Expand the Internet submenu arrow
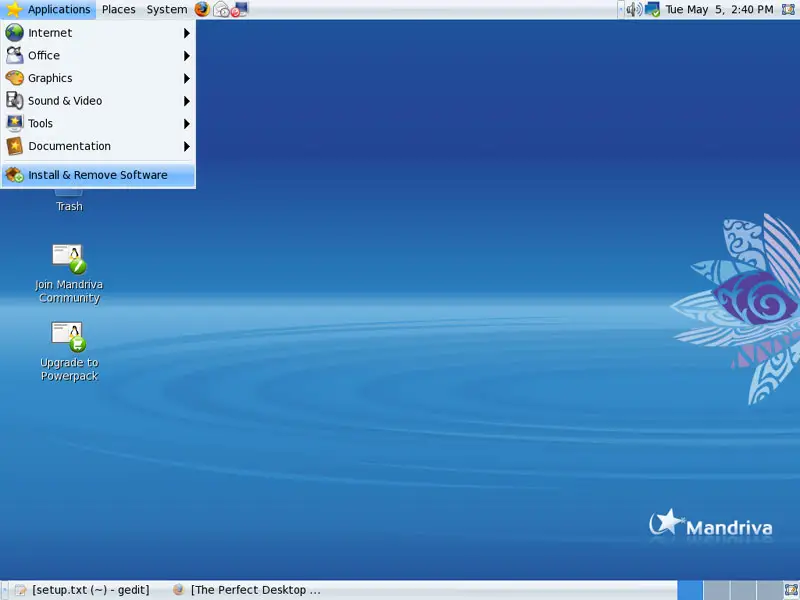The image size is (800, 600). [187, 33]
